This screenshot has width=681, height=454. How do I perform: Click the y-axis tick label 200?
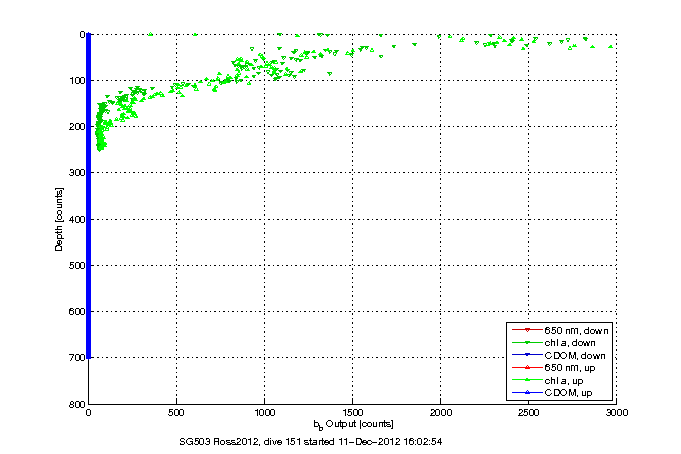point(76,126)
